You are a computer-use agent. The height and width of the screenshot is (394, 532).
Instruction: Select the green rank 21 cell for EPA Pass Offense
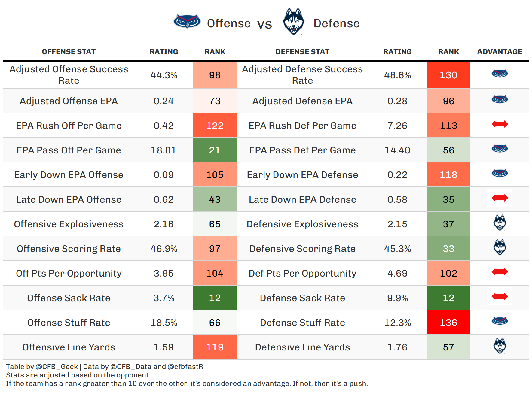point(215,150)
